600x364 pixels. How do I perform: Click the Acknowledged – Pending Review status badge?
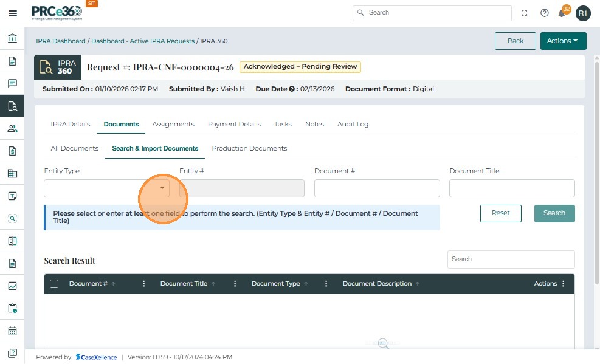pos(300,66)
